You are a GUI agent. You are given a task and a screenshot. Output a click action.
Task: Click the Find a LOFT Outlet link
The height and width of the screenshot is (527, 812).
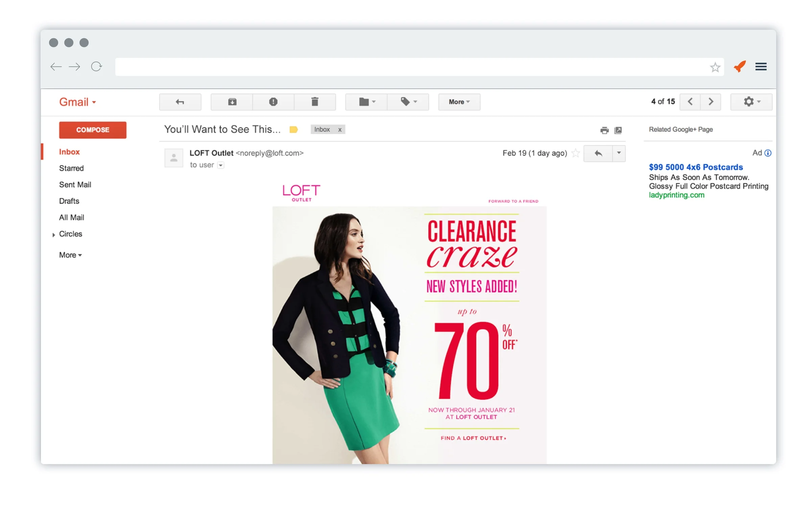[x=473, y=438]
